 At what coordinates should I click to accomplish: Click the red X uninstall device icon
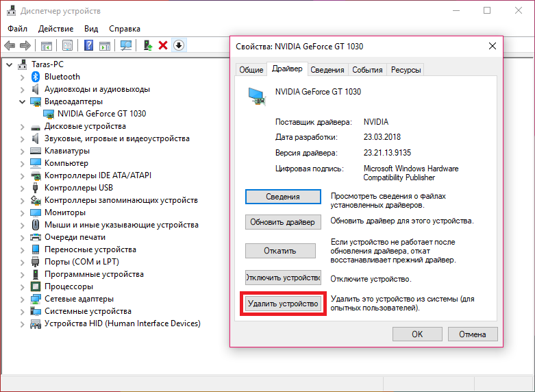[x=163, y=45]
